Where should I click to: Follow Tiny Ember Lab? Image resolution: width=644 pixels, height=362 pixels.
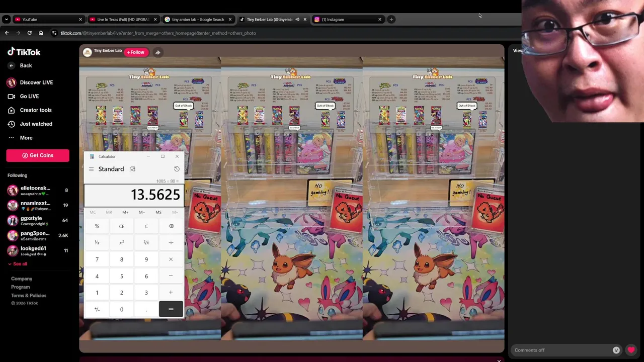click(x=136, y=52)
